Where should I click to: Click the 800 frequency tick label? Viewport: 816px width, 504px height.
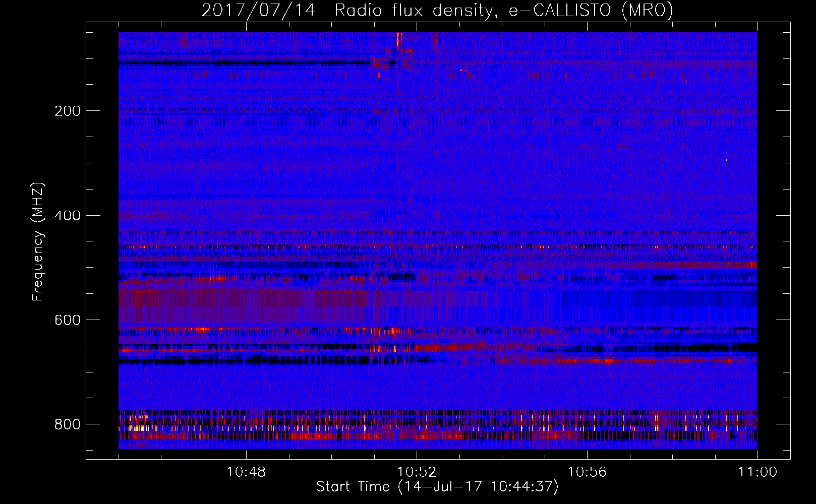[x=67, y=424]
